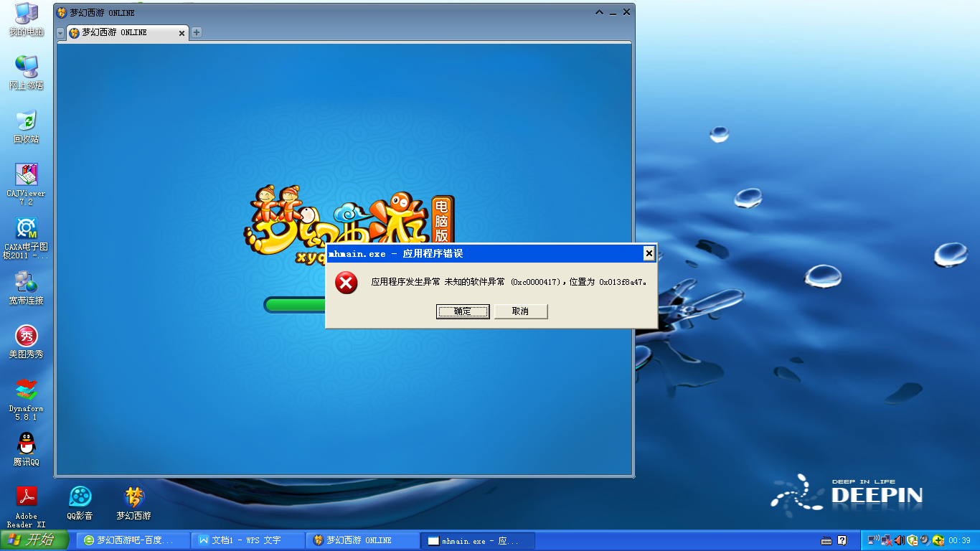This screenshot has height=551, width=980.
Task: Click the help question mark language bar icon
Action: coord(842,540)
